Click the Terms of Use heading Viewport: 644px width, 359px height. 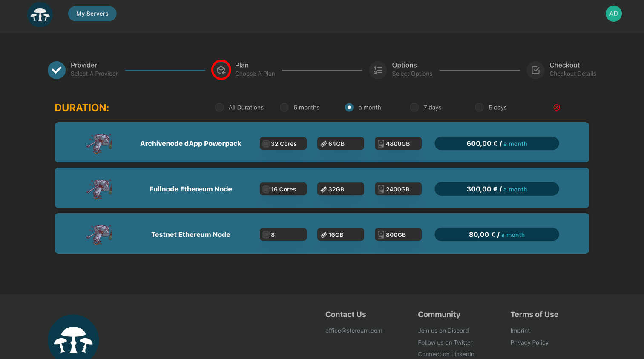[x=535, y=314]
